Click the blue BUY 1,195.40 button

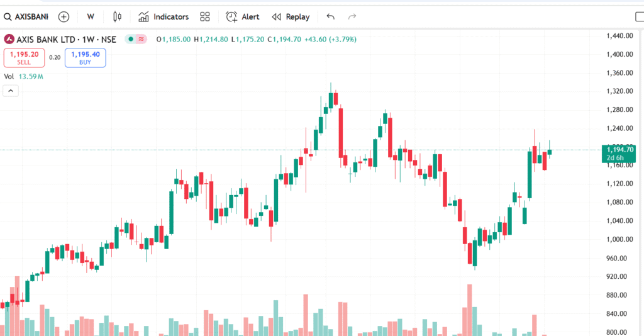tap(85, 58)
